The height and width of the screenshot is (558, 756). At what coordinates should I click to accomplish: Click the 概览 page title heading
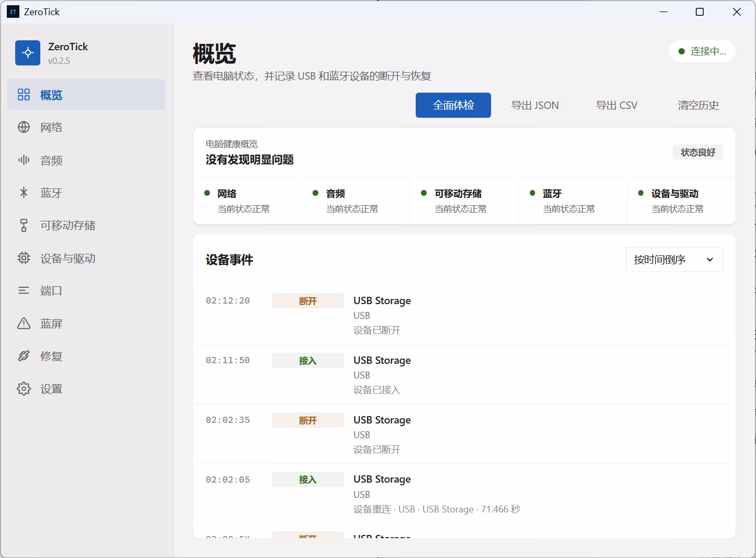click(x=215, y=54)
